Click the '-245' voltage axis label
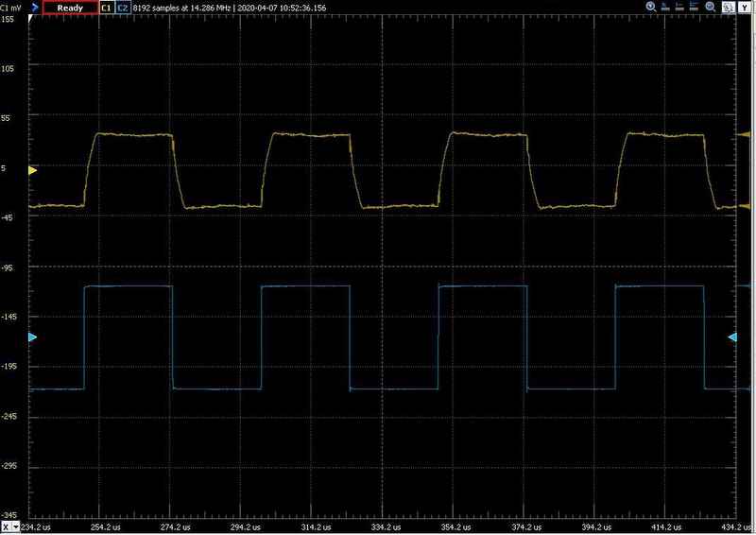Viewport: 756px width, 535px height. [x=9, y=416]
